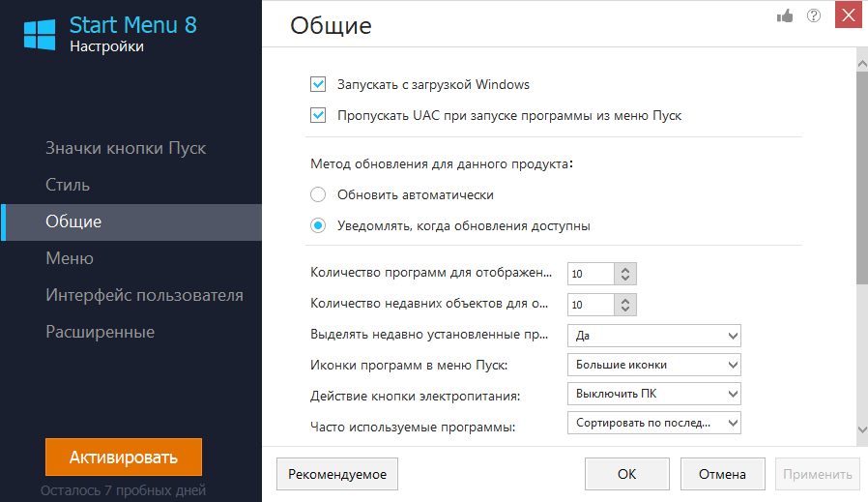Click the recent objects count field
The height and width of the screenshot is (502, 868).
tap(591, 305)
